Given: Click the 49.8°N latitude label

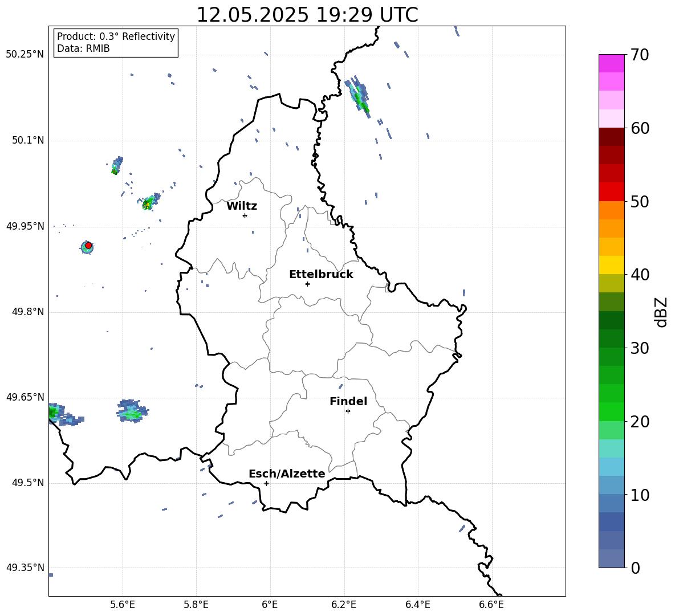Looking at the screenshot, I should [28, 312].
